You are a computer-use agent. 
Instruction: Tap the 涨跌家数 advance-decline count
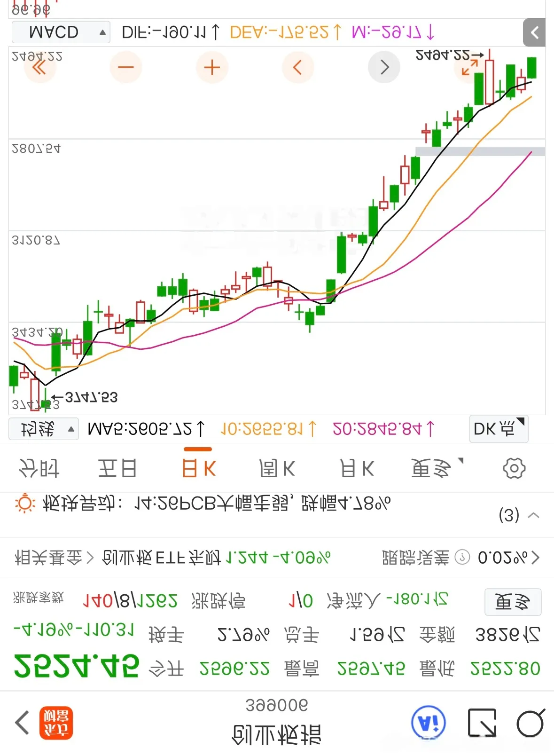click(x=130, y=601)
